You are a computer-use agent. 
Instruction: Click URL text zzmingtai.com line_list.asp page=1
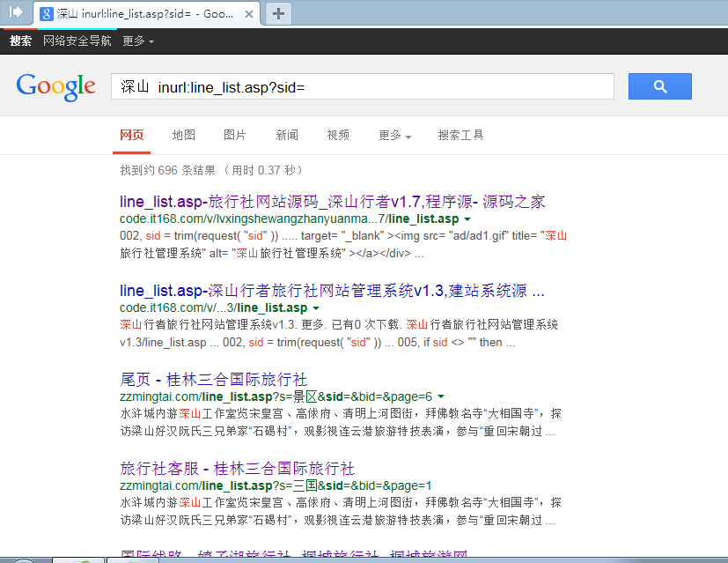[276, 485]
